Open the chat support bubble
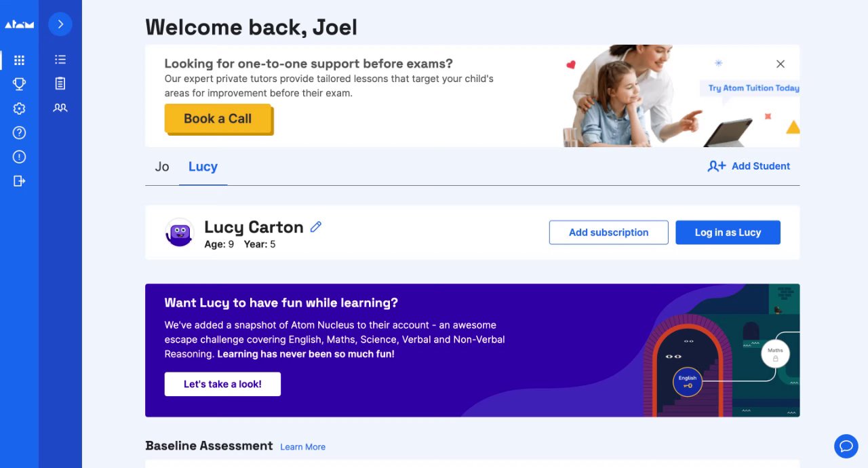Viewport: 868px width, 468px height. click(846, 446)
